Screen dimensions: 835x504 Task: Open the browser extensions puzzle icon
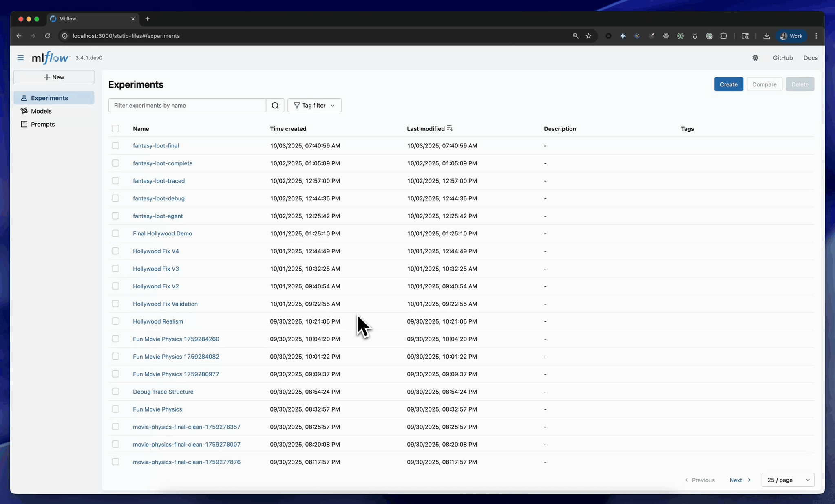(x=724, y=36)
